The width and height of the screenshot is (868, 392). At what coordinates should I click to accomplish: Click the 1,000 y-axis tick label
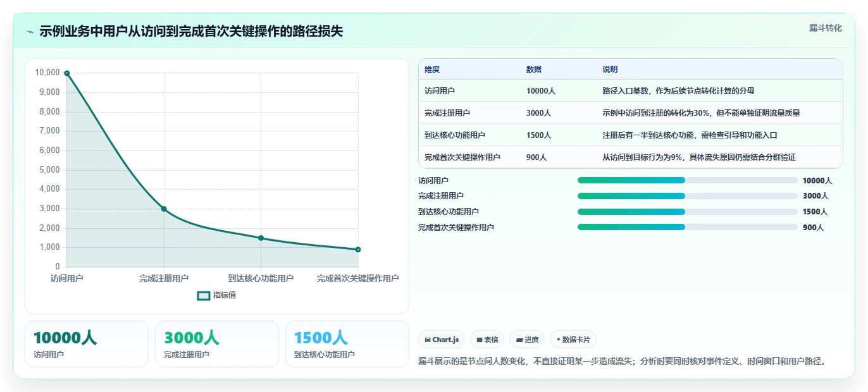tap(49, 247)
